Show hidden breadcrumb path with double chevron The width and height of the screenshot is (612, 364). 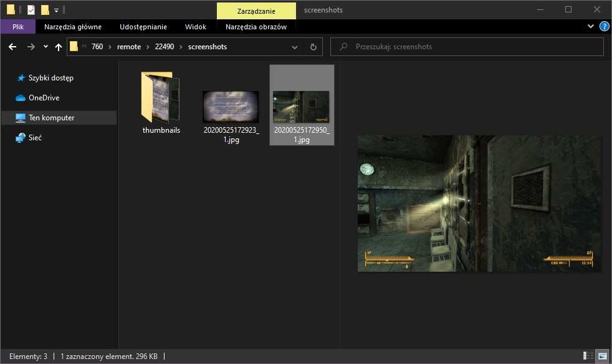pyautogui.click(x=84, y=46)
